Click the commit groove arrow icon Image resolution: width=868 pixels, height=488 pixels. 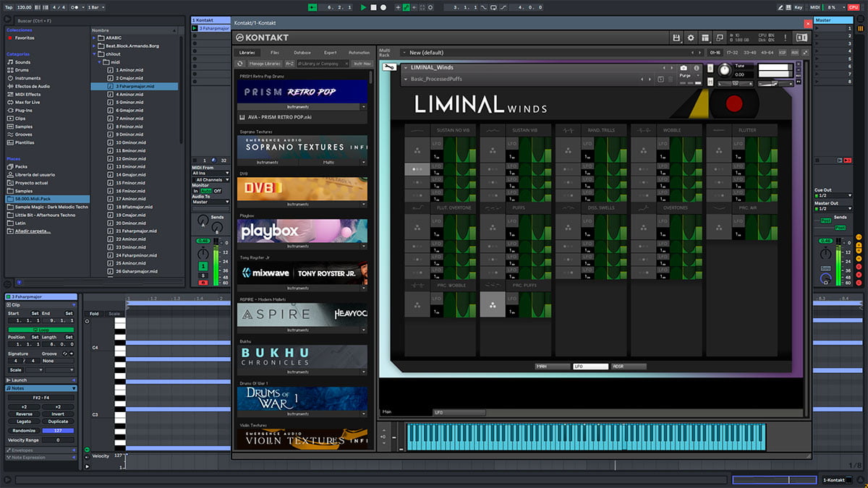[71, 354]
